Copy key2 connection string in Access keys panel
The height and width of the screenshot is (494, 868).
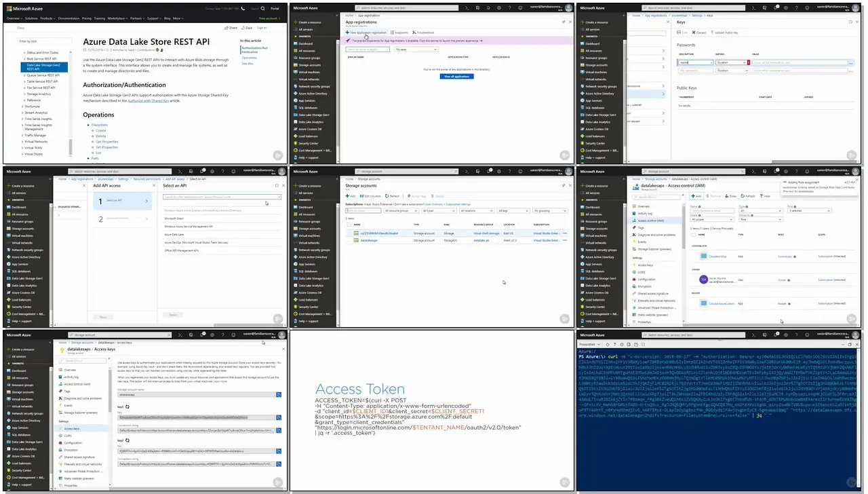click(279, 464)
